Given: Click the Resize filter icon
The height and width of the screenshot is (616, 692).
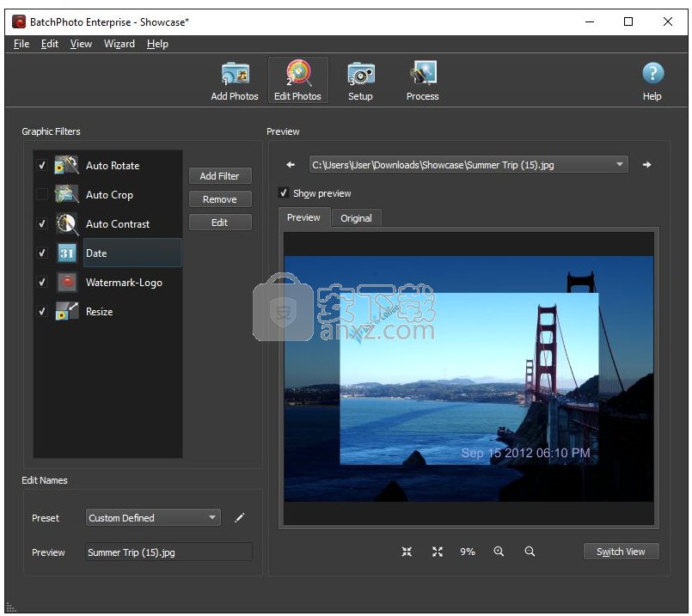Looking at the screenshot, I should (67, 311).
